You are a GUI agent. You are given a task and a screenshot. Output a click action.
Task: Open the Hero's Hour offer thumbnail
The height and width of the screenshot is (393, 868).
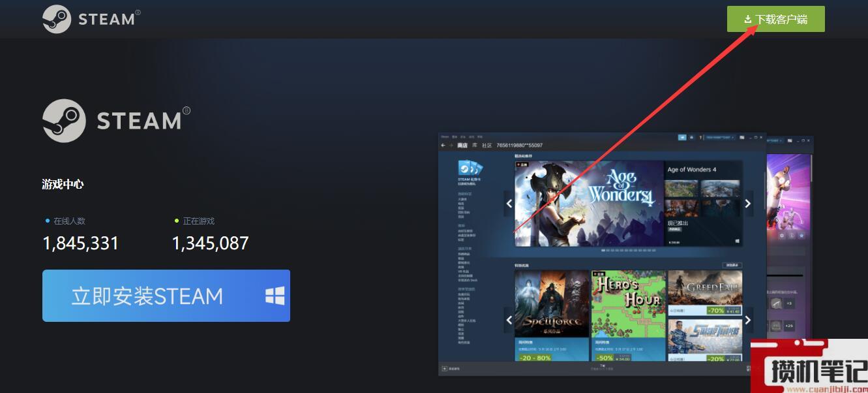[629, 304]
